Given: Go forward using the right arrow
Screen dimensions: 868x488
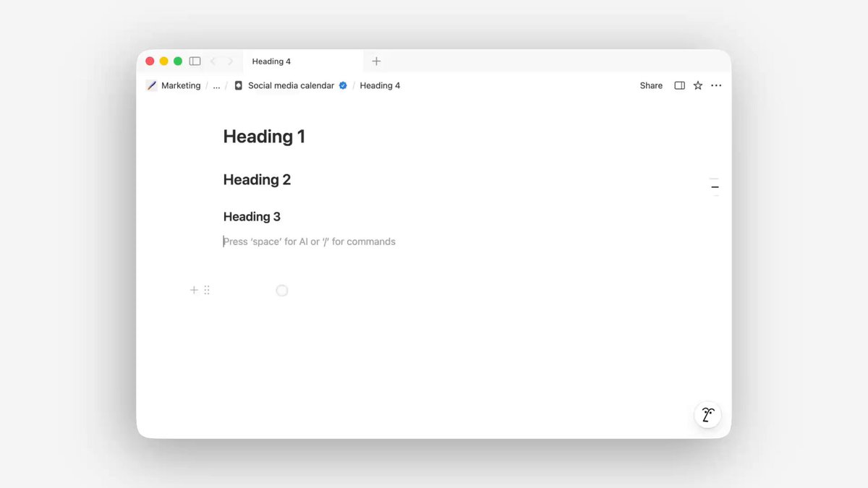Looking at the screenshot, I should click(x=230, y=61).
